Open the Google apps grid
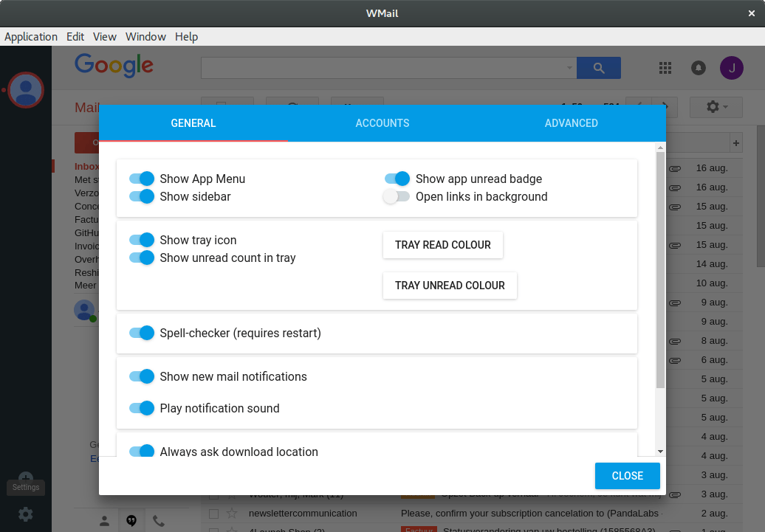This screenshot has width=765, height=532. [665, 68]
